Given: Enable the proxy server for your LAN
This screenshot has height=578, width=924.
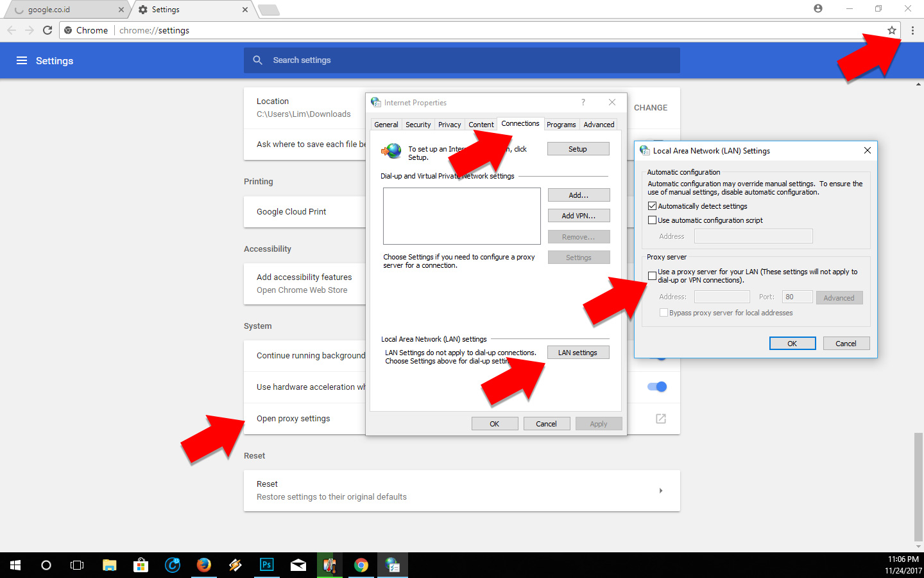Looking at the screenshot, I should tap(652, 275).
